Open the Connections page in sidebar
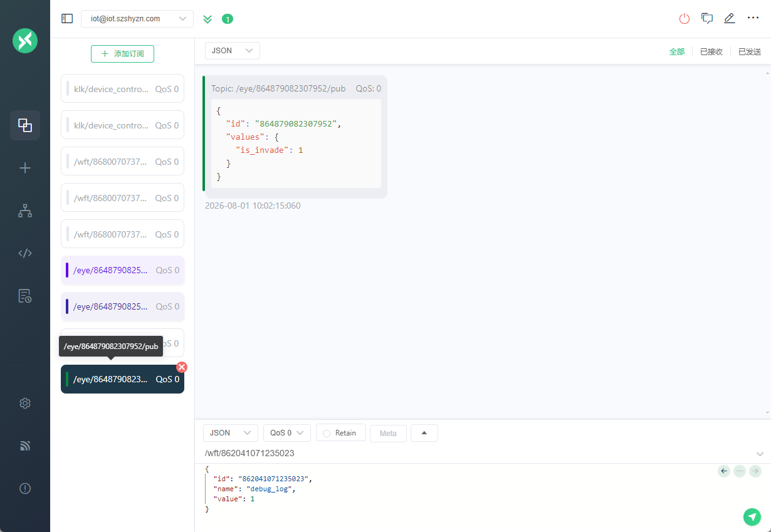 (25, 125)
